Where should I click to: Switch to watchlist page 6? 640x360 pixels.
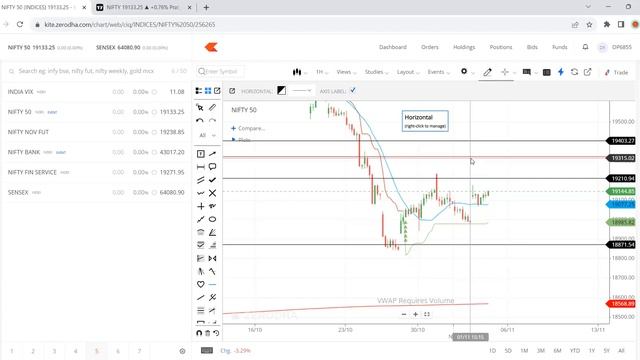(118, 351)
